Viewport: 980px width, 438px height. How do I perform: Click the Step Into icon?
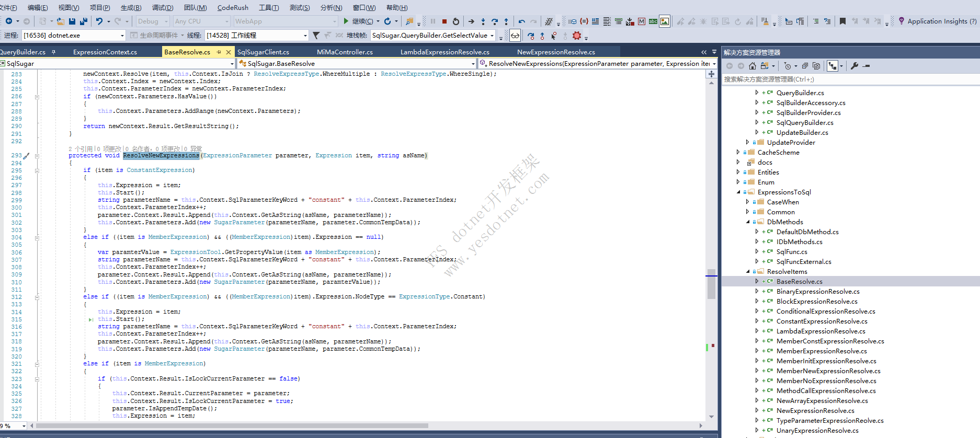(483, 21)
